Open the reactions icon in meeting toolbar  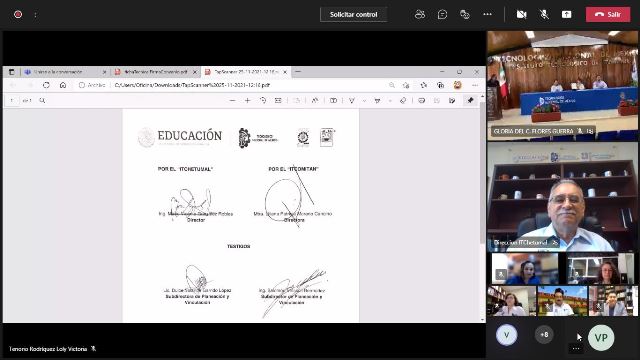point(464,14)
